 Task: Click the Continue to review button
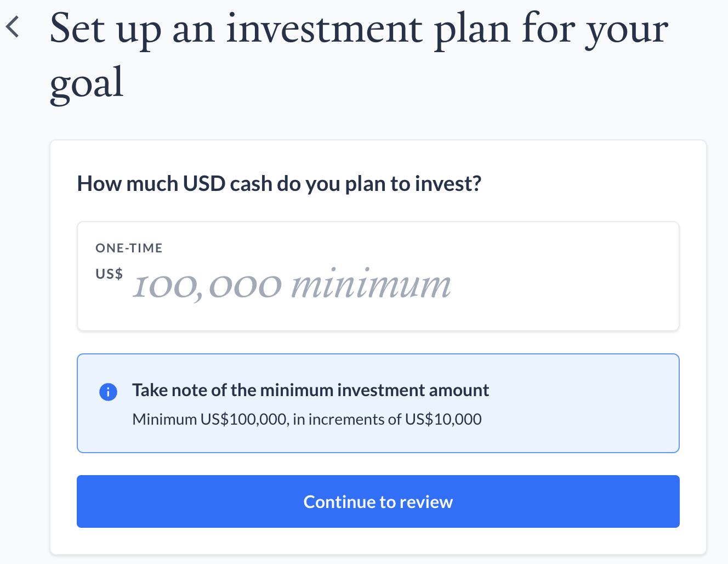pyautogui.click(x=378, y=501)
